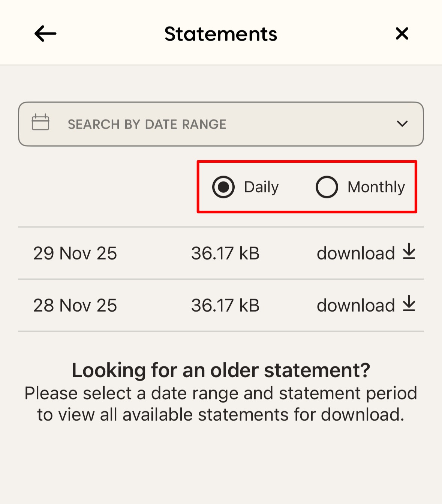Click the Monthly label text
The height and width of the screenshot is (504, 442).
(376, 187)
